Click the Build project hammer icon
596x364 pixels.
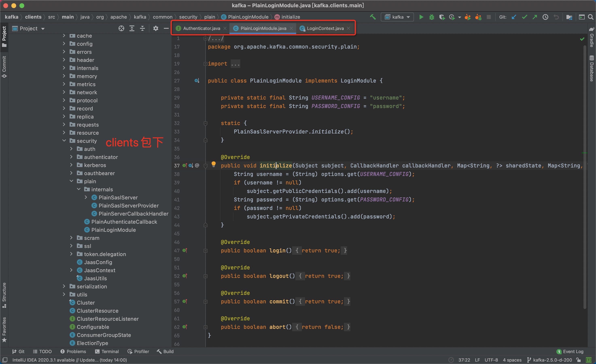point(373,17)
